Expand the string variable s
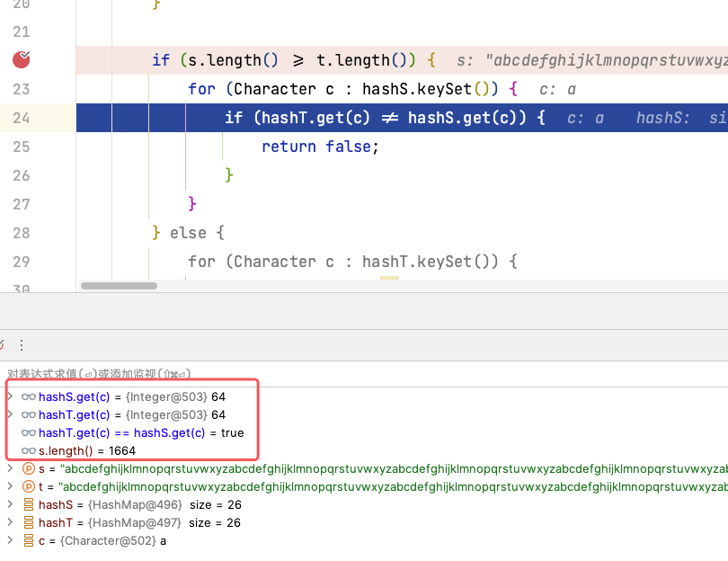Screen dimensions: 728x561 [x=10, y=468]
